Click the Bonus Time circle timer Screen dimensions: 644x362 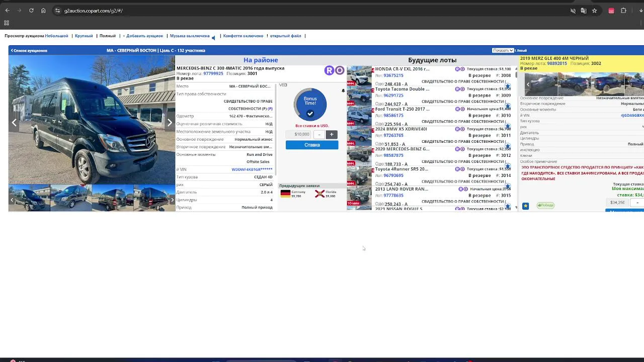(x=310, y=105)
